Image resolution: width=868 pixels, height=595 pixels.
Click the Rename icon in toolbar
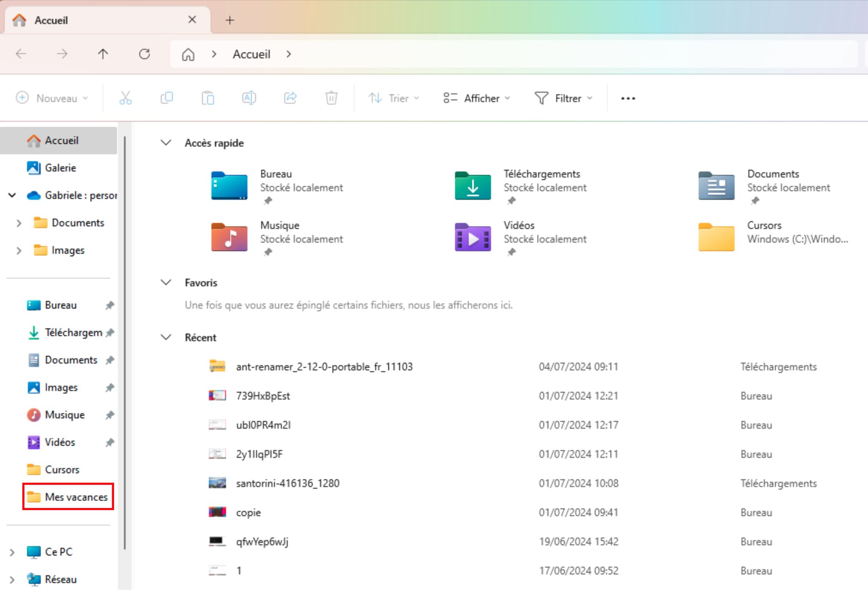pos(249,98)
